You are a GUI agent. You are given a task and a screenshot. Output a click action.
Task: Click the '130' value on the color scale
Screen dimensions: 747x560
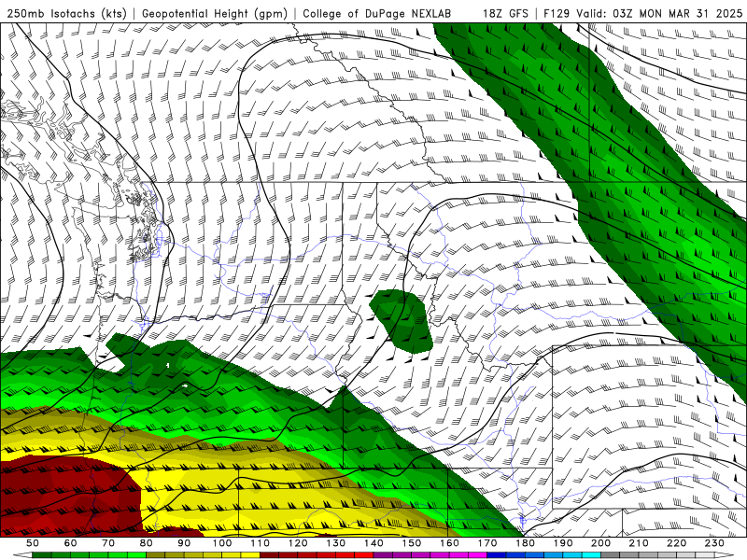[336, 543]
